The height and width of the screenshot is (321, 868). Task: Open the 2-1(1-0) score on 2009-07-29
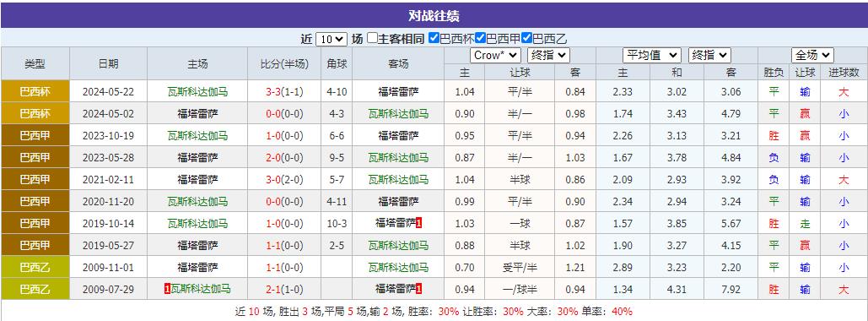pos(284,289)
